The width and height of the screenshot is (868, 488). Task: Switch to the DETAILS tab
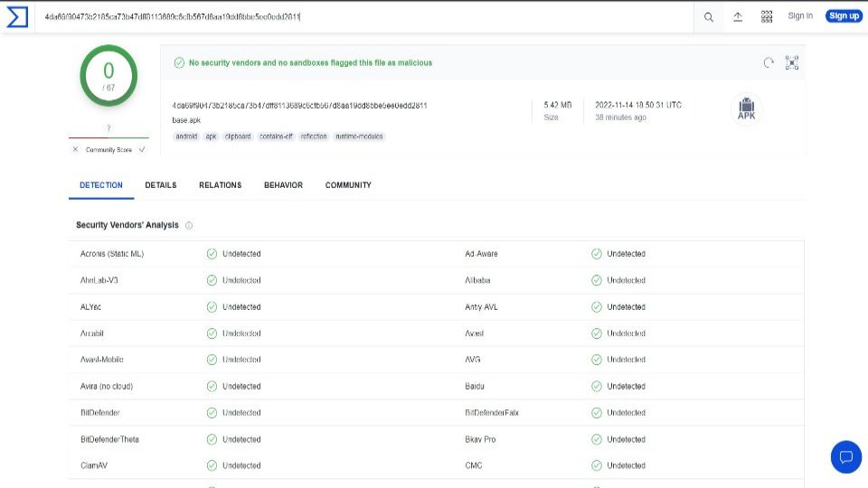(x=161, y=185)
